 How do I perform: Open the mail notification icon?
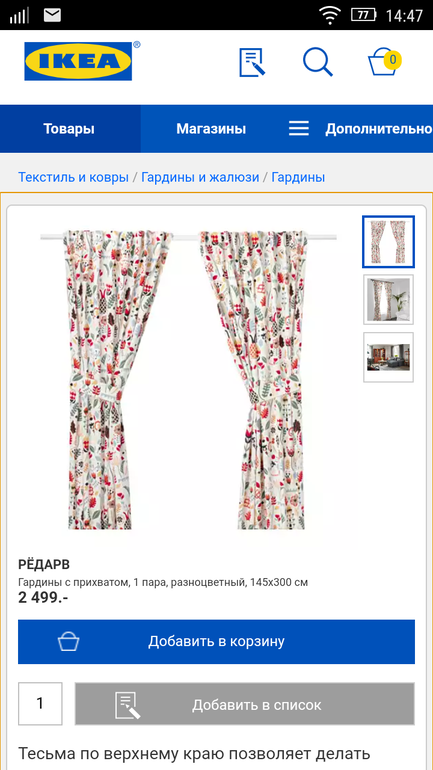tap(52, 15)
